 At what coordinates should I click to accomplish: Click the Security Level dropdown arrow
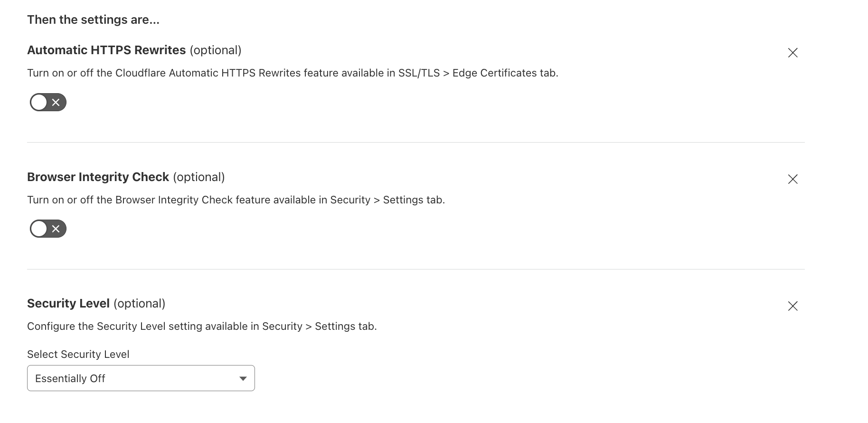point(243,379)
